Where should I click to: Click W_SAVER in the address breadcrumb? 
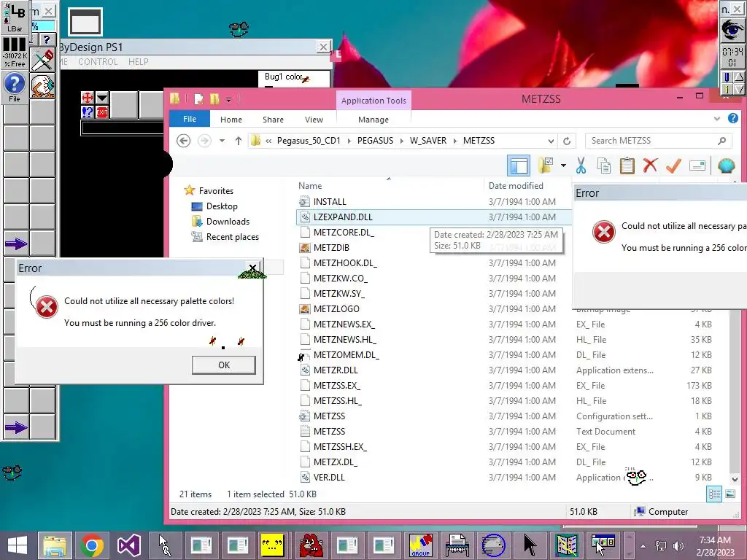(427, 141)
